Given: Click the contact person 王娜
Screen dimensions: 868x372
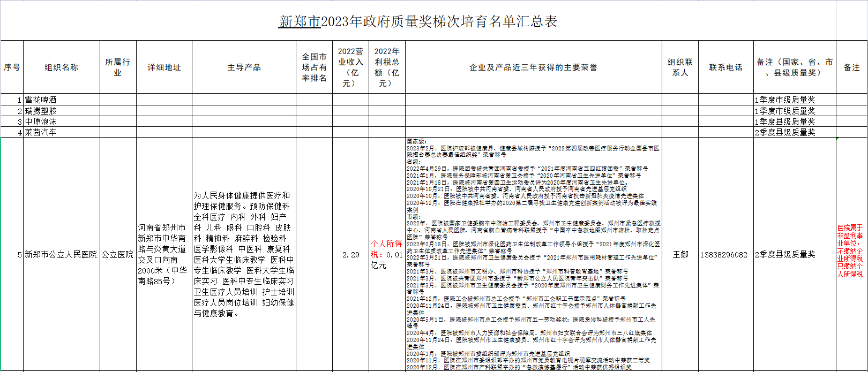Looking at the screenshot, I should tap(680, 255).
